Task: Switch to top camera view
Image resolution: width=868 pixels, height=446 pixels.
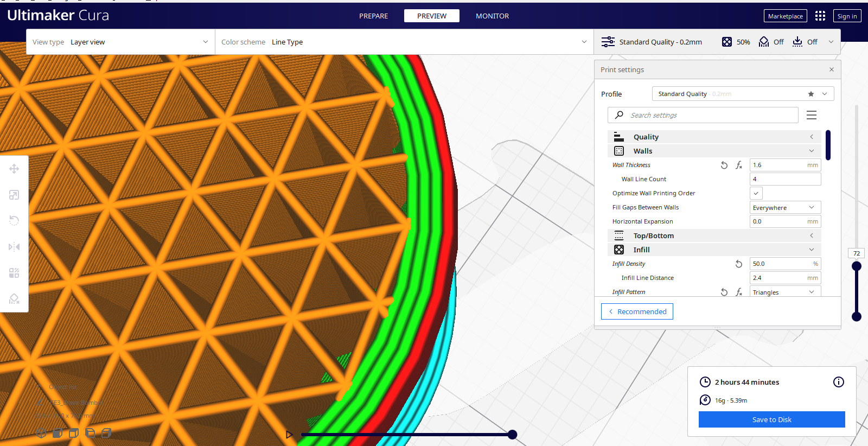Action: (74, 433)
